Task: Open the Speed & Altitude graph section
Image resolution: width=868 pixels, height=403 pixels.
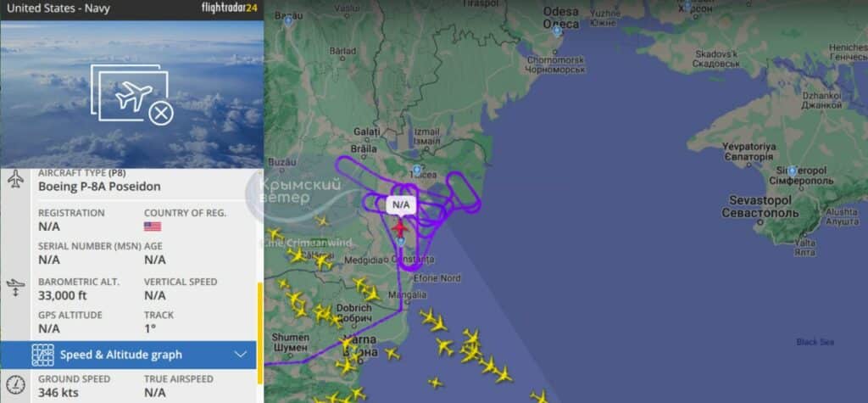Action: [128, 355]
